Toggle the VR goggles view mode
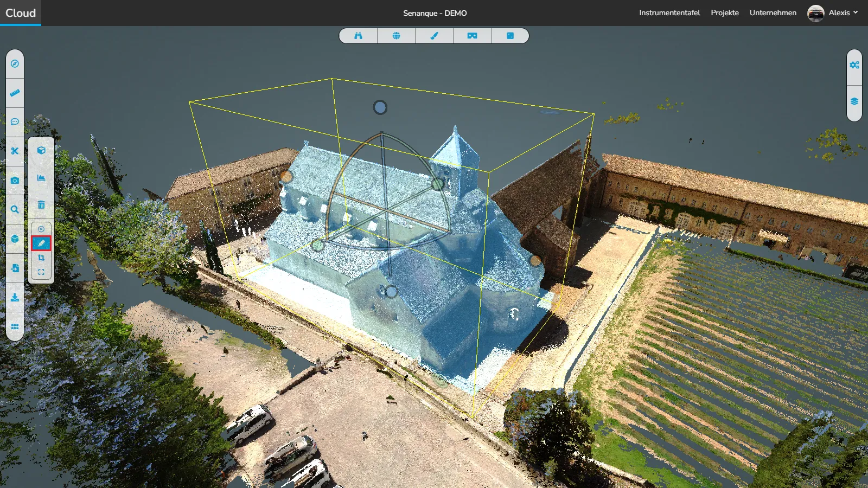868x488 pixels. tap(472, 36)
